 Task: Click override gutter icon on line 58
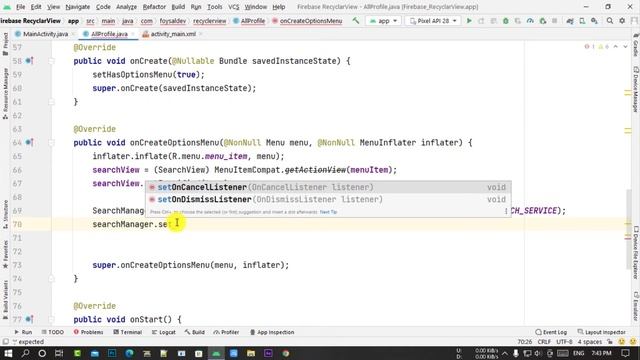click(x=29, y=61)
